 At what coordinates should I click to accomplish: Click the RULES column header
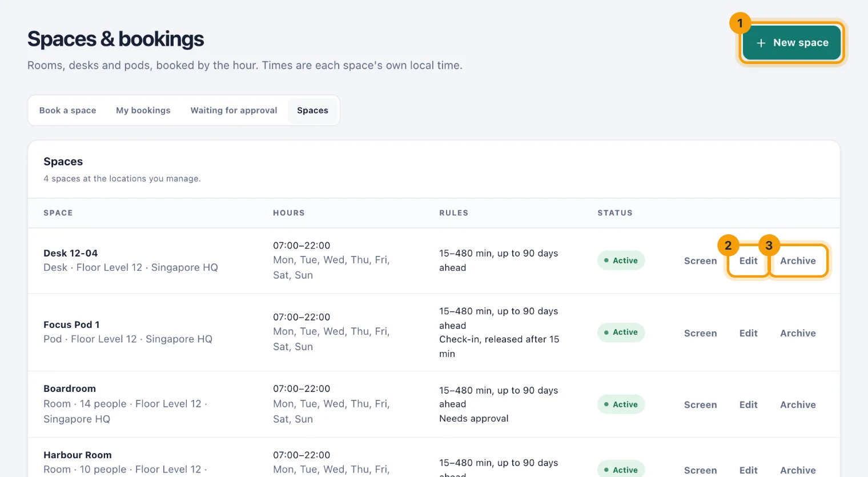coord(453,213)
